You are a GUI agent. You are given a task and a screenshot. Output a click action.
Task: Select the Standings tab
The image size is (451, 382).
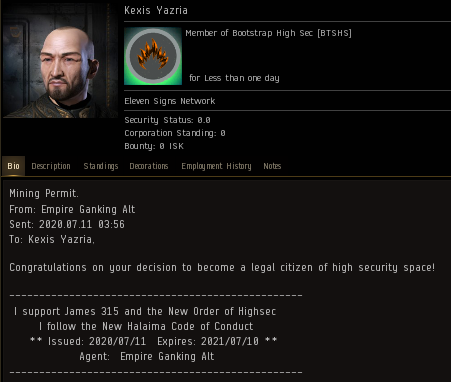click(x=101, y=166)
